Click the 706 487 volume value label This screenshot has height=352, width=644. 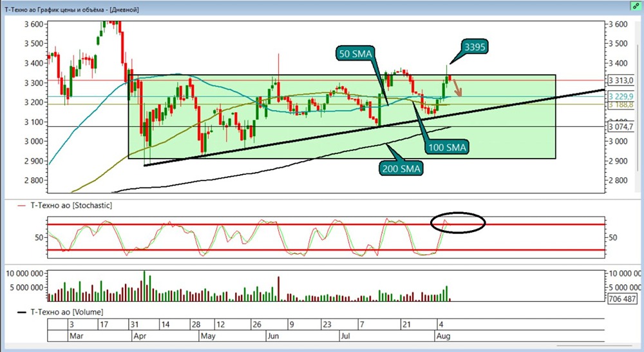(x=622, y=299)
